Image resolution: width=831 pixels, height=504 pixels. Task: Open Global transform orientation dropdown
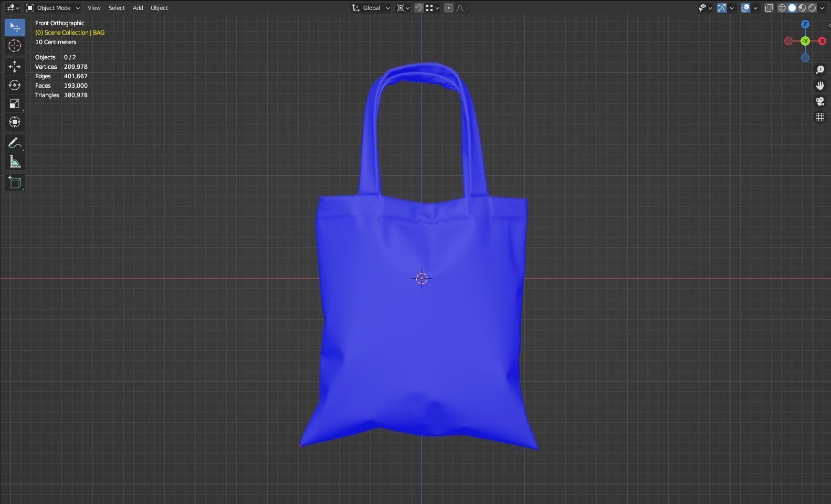[x=371, y=8]
